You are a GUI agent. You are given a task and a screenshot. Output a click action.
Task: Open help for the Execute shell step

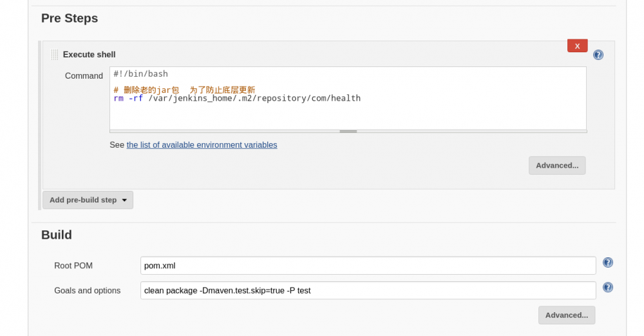pos(598,55)
